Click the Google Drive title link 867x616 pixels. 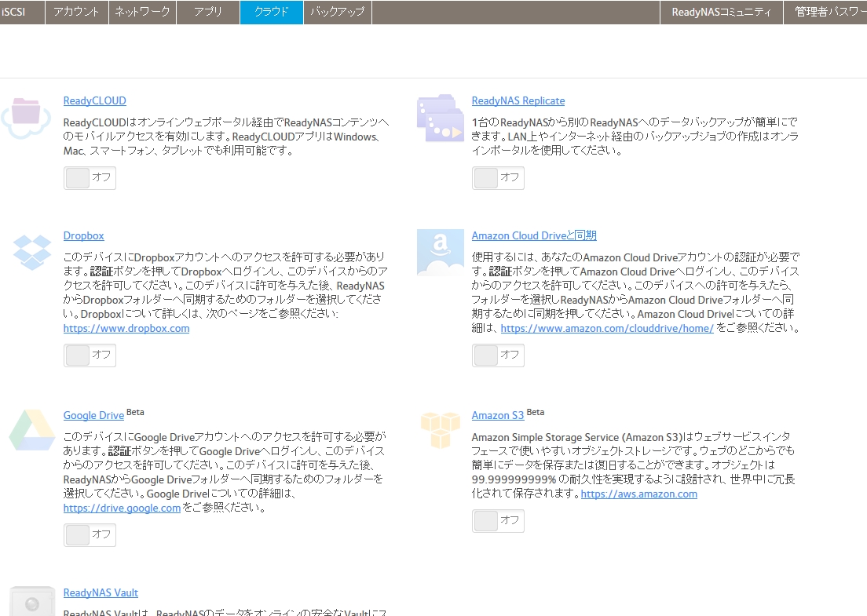pyautogui.click(x=93, y=415)
